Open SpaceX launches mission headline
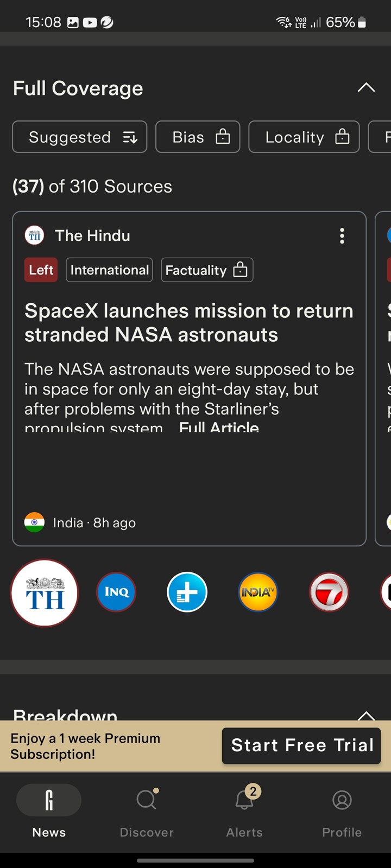 click(x=189, y=322)
